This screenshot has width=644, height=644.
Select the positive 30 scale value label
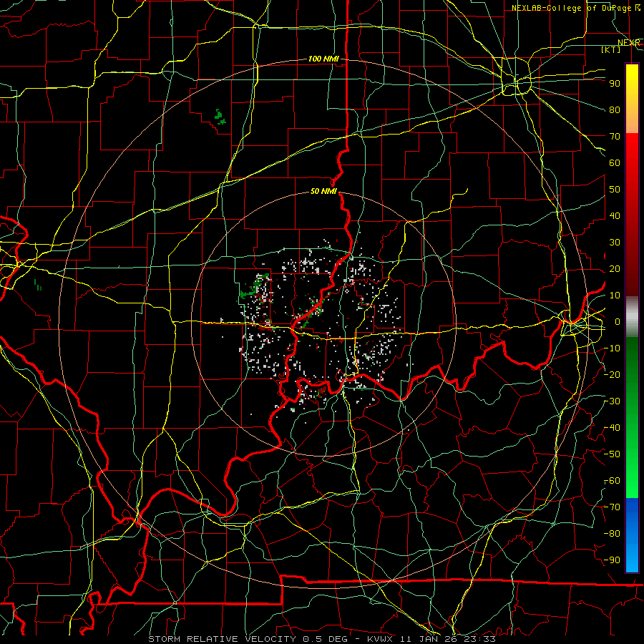[615, 243]
